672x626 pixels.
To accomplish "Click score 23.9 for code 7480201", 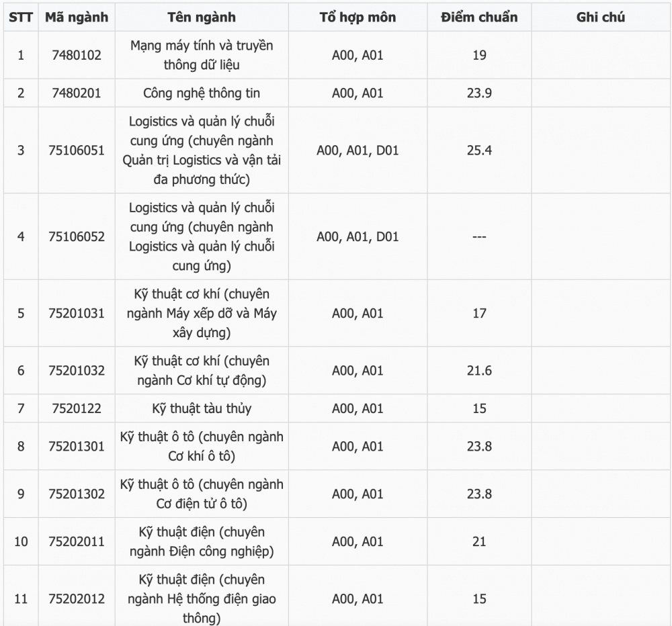I will (x=479, y=93).
